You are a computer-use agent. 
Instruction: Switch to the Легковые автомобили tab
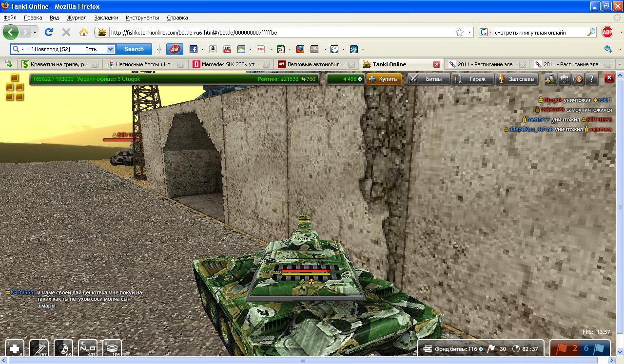[x=317, y=64]
